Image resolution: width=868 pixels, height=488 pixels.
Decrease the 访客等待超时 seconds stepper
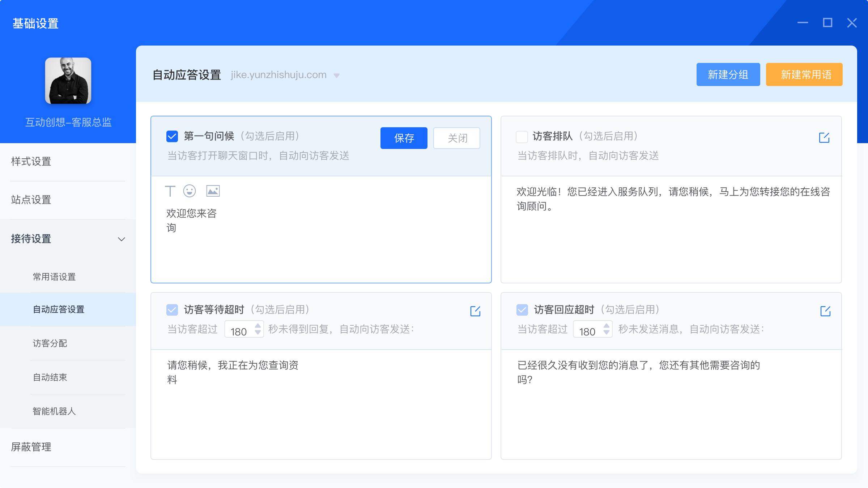click(258, 332)
